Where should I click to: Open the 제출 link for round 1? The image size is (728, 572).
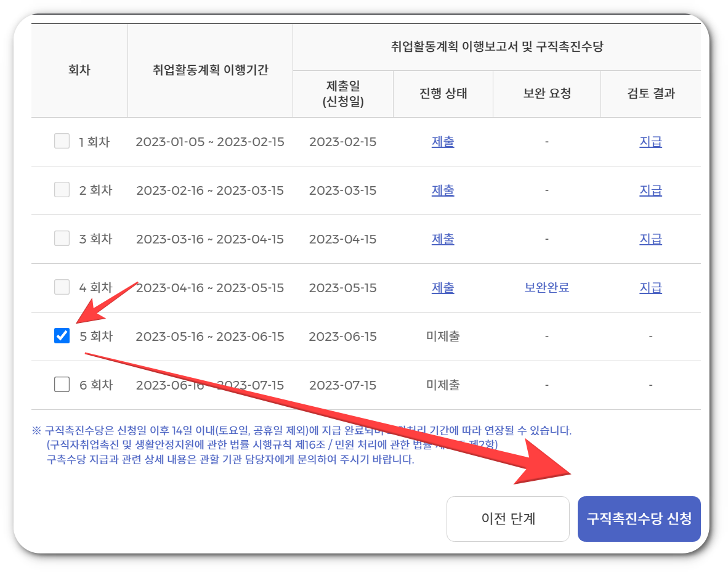443,141
